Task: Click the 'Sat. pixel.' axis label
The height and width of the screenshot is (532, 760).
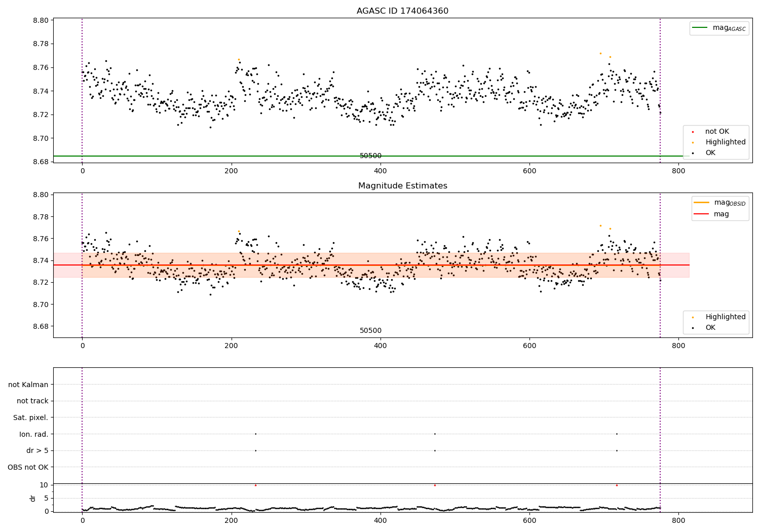Action: coord(31,418)
